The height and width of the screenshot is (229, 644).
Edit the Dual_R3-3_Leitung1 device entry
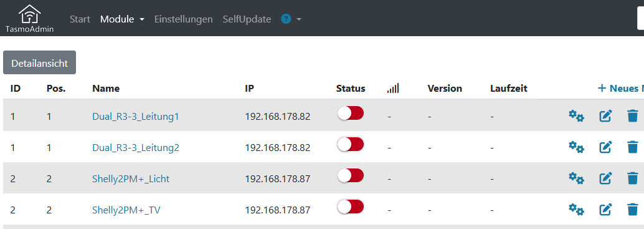click(x=605, y=116)
